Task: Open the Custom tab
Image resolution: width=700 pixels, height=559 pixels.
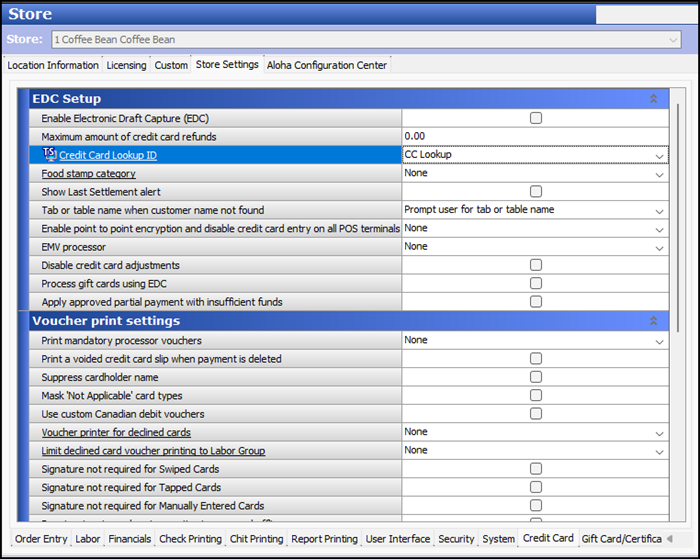Action: (171, 65)
